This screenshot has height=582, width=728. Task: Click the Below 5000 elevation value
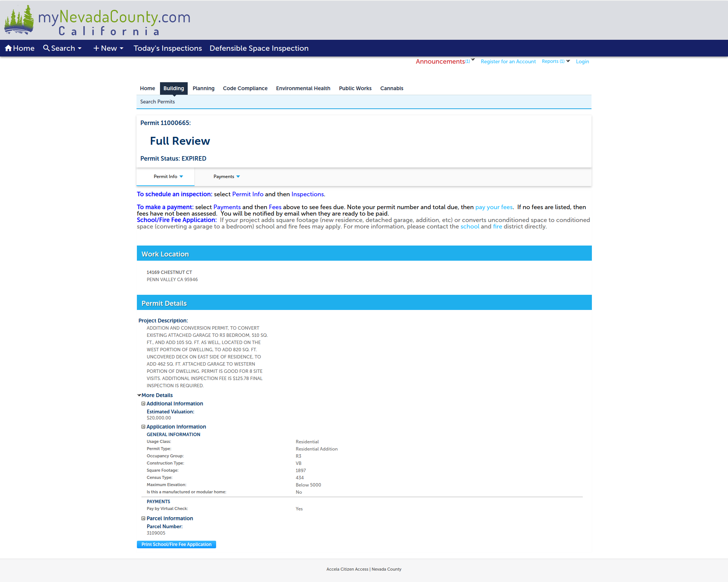(308, 485)
